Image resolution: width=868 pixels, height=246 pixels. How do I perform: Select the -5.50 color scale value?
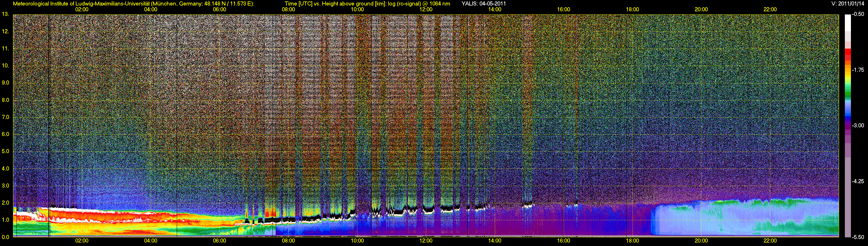pos(858,237)
